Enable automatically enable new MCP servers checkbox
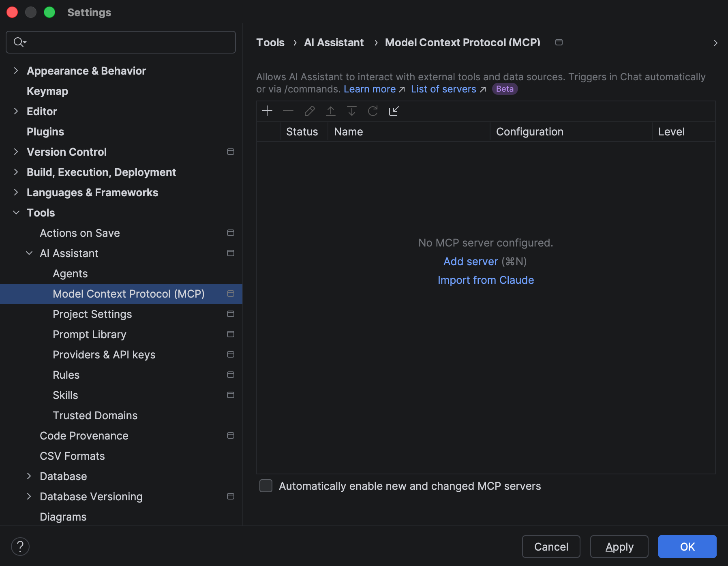728x566 pixels. (266, 486)
